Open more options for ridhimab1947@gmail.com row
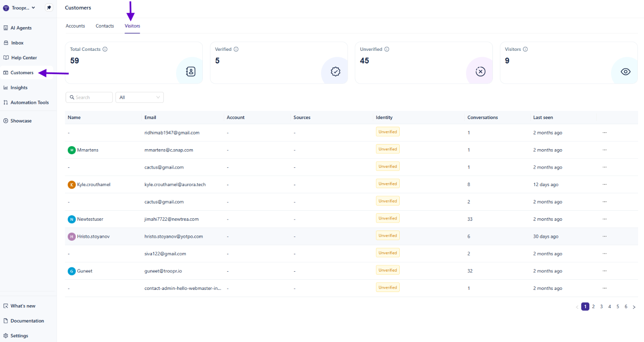The height and width of the screenshot is (342, 644). tap(605, 133)
